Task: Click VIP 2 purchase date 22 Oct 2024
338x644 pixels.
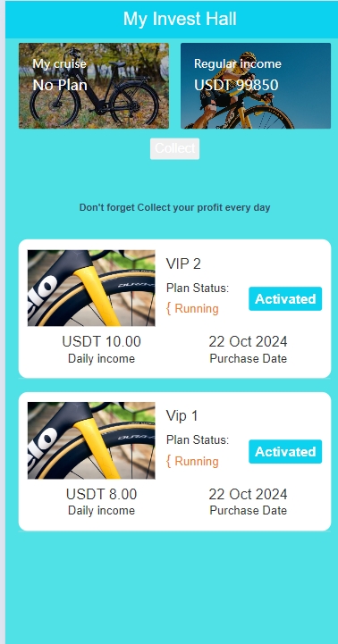Action: pyautogui.click(x=248, y=341)
